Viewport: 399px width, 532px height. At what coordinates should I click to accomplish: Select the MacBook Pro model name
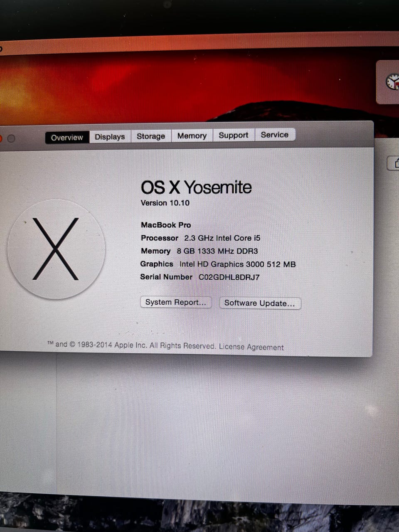tap(166, 225)
